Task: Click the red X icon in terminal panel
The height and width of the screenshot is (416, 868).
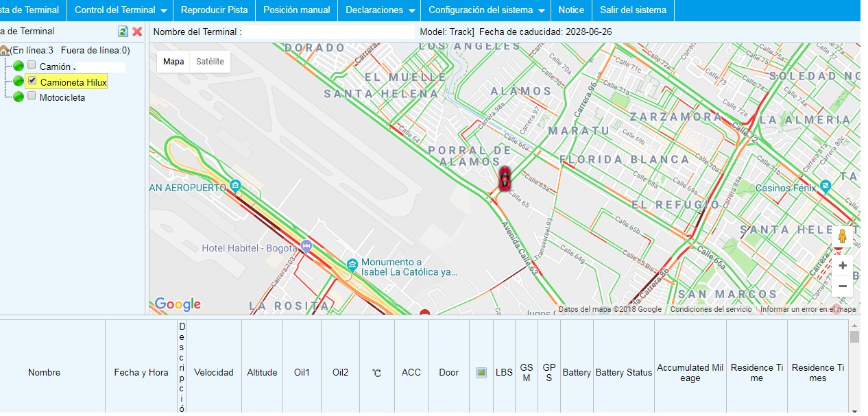Action: tap(137, 32)
